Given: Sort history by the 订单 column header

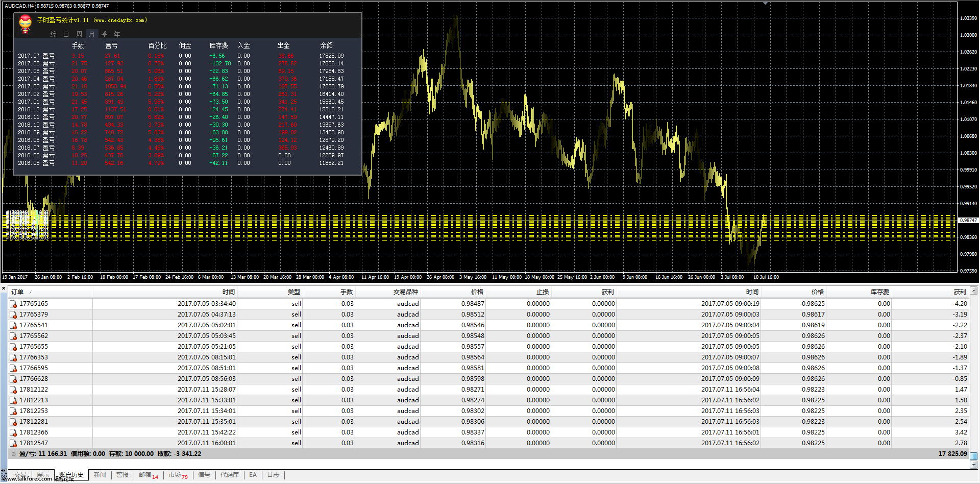Looking at the screenshot, I should click(x=17, y=292).
